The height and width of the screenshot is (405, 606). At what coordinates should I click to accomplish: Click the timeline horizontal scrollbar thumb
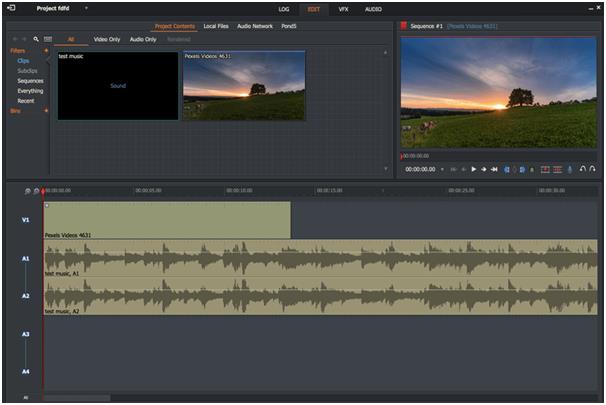pos(77,397)
